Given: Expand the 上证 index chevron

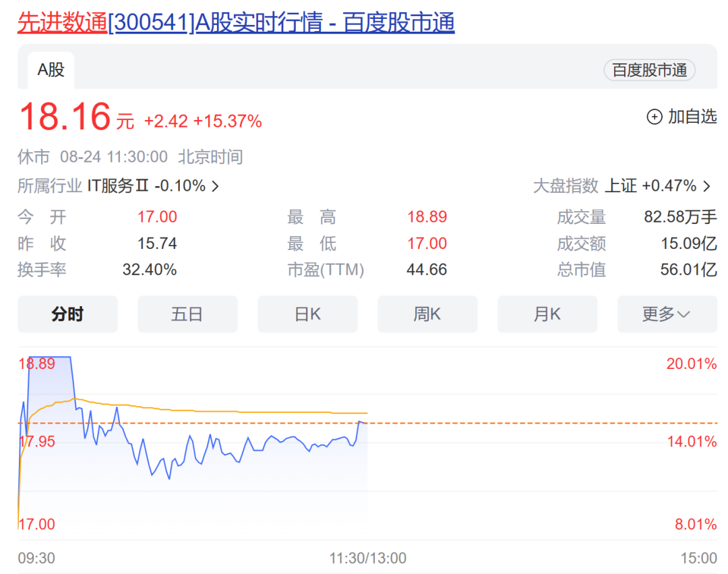Looking at the screenshot, I should [706, 186].
